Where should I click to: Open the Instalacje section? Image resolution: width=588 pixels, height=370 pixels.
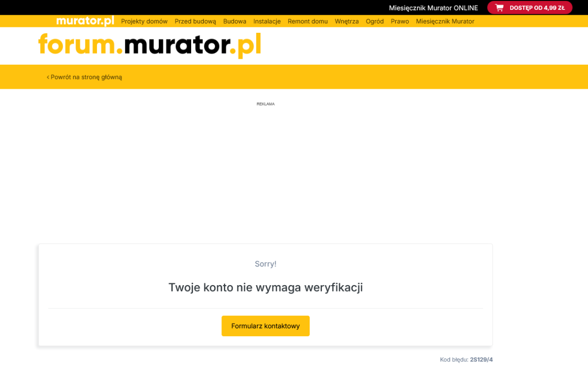[x=267, y=22]
